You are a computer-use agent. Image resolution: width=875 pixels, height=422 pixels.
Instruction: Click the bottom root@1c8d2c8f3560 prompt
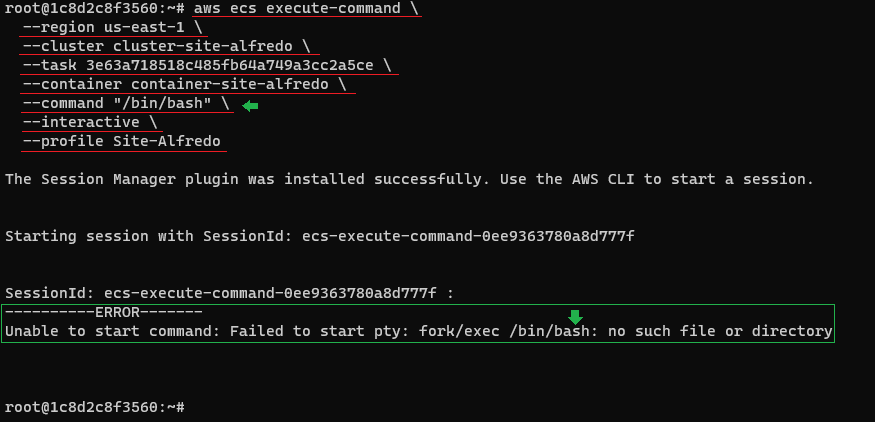(x=95, y=407)
